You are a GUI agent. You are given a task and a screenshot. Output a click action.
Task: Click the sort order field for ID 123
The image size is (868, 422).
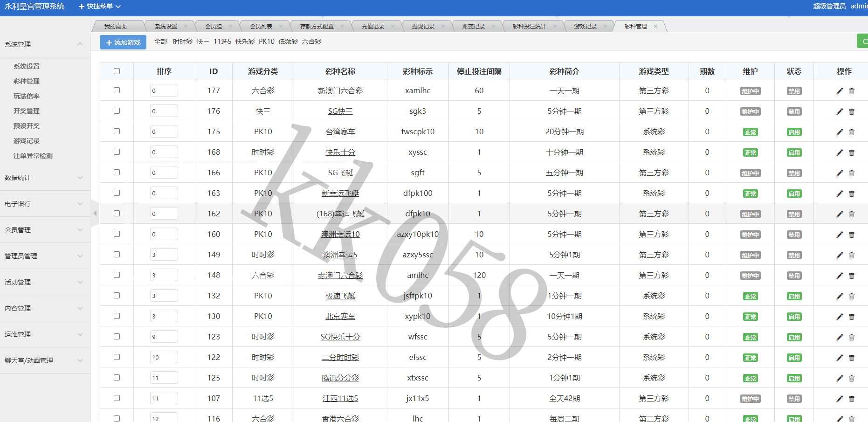[164, 337]
